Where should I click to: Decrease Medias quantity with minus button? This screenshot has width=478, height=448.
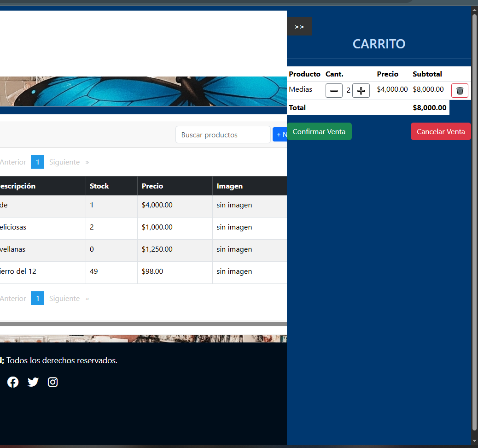pos(334,91)
